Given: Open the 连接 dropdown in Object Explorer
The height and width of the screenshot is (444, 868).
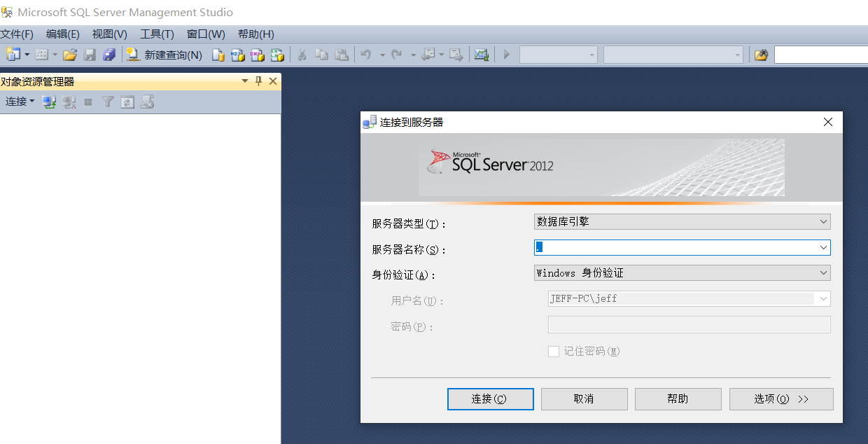Looking at the screenshot, I should click(20, 102).
